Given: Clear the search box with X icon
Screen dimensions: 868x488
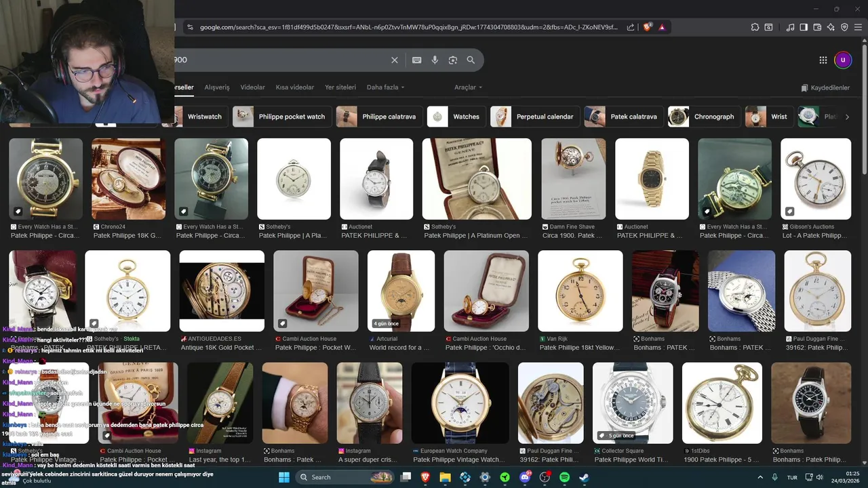Looking at the screenshot, I should pyautogui.click(x=395, y=60).
